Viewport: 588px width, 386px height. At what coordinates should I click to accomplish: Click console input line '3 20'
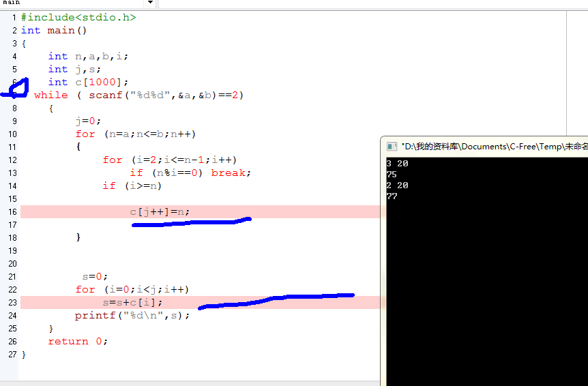click(397, 164)
